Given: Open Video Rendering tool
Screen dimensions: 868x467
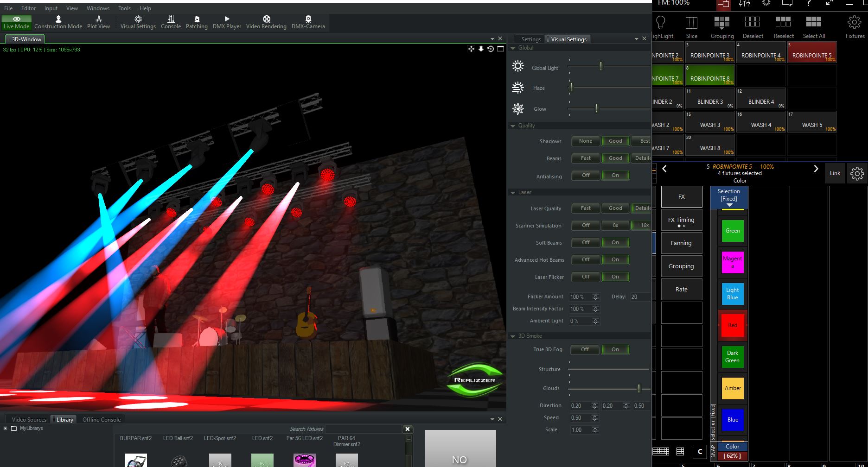Looking at the screenshot, I should pyautogui.click(x=266, y=22).
